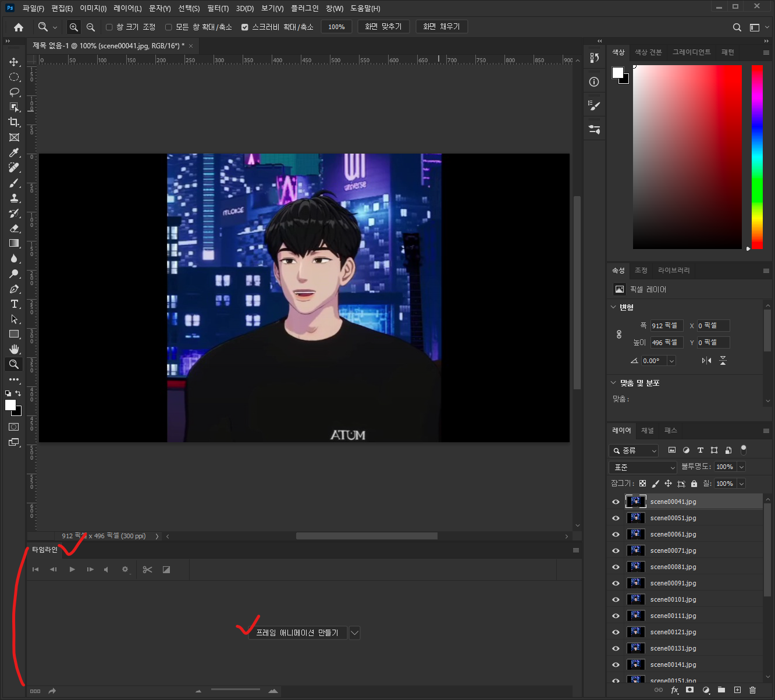
Task: Switch to the 그레이디언트 tab
Action: click(691, 52)
